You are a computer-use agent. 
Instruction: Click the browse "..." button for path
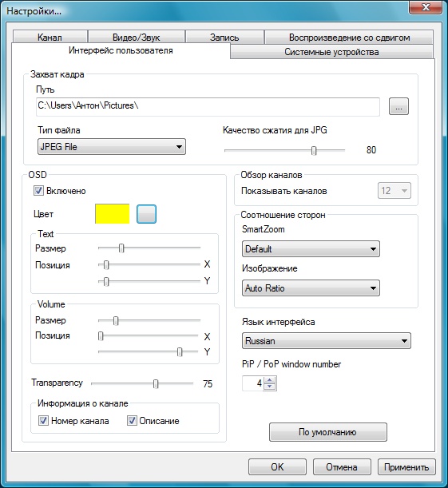coord(398,106)
